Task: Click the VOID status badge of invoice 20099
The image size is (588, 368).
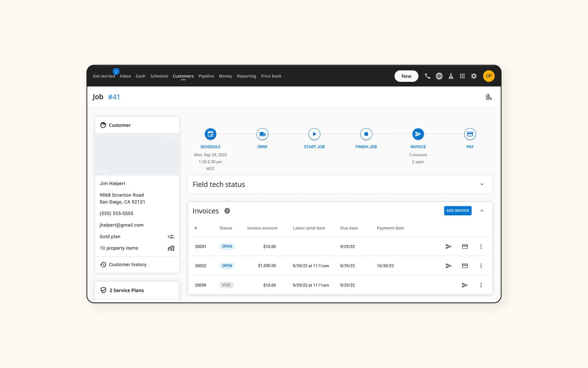Action: (226, 285)
